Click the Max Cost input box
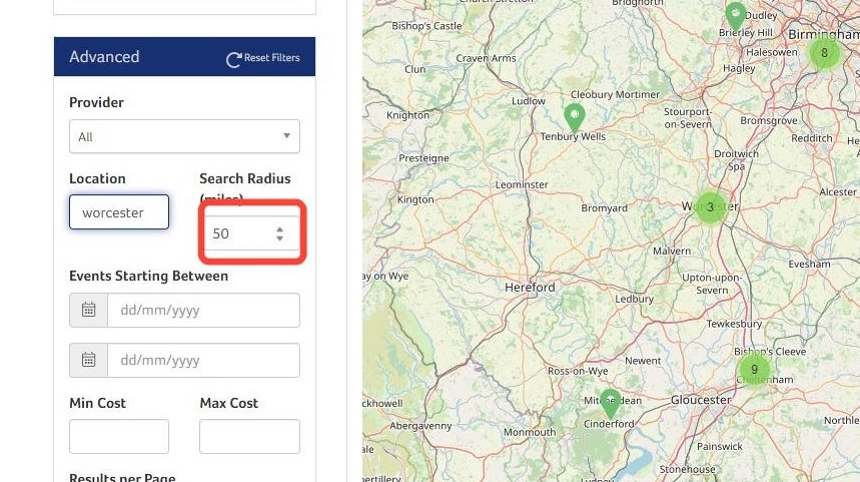This screenshot has height=482, width=860. (x=250, y=436)
